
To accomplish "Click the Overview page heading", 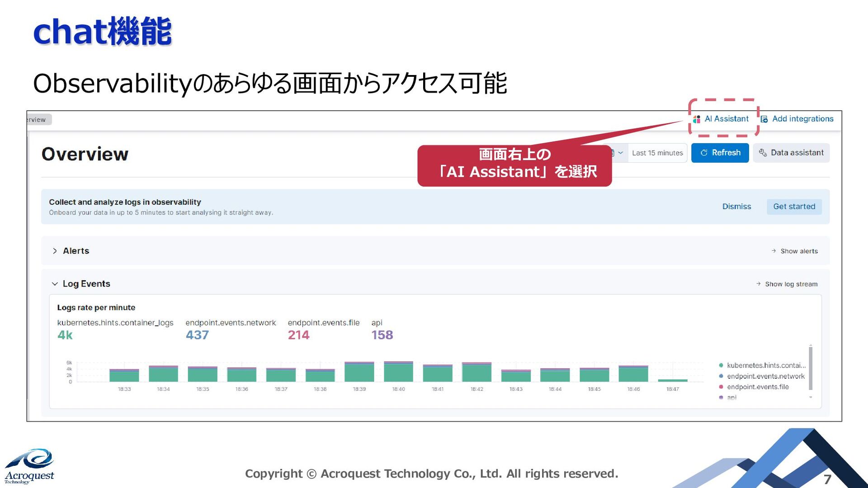I will coord(85,154).
